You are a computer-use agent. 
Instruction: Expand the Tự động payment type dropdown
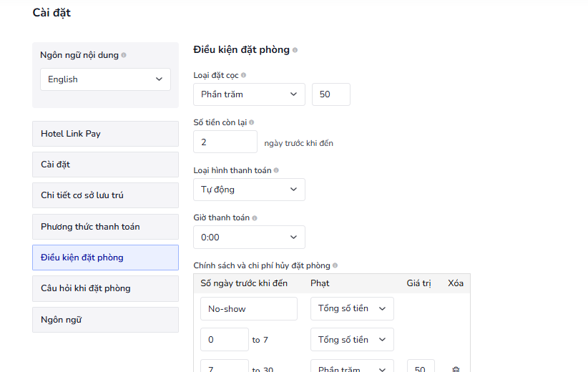(x=249, y=190)
